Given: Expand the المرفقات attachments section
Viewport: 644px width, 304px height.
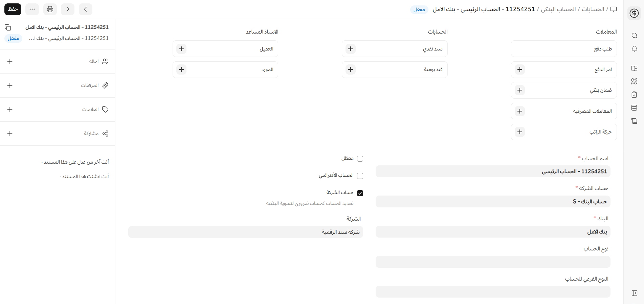Looking at the screenshot, I should coord(10,85).
